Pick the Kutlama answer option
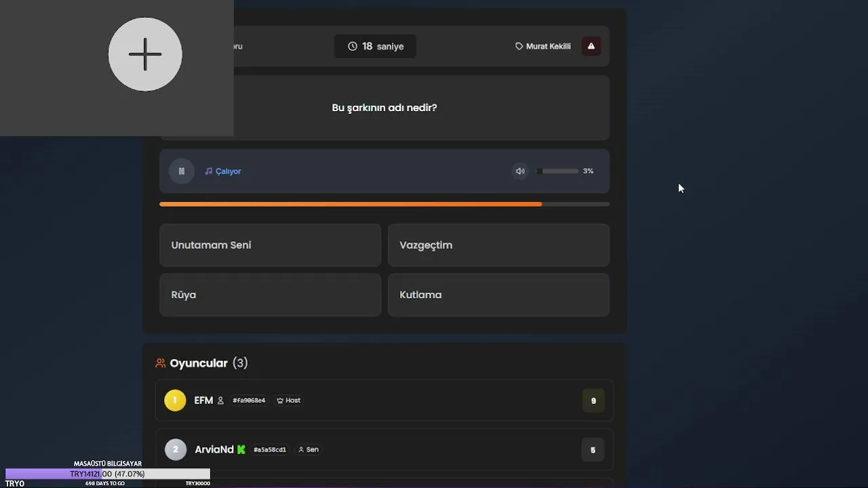The height and width of the screenshot is (488, 868). [x=498, y=295]
